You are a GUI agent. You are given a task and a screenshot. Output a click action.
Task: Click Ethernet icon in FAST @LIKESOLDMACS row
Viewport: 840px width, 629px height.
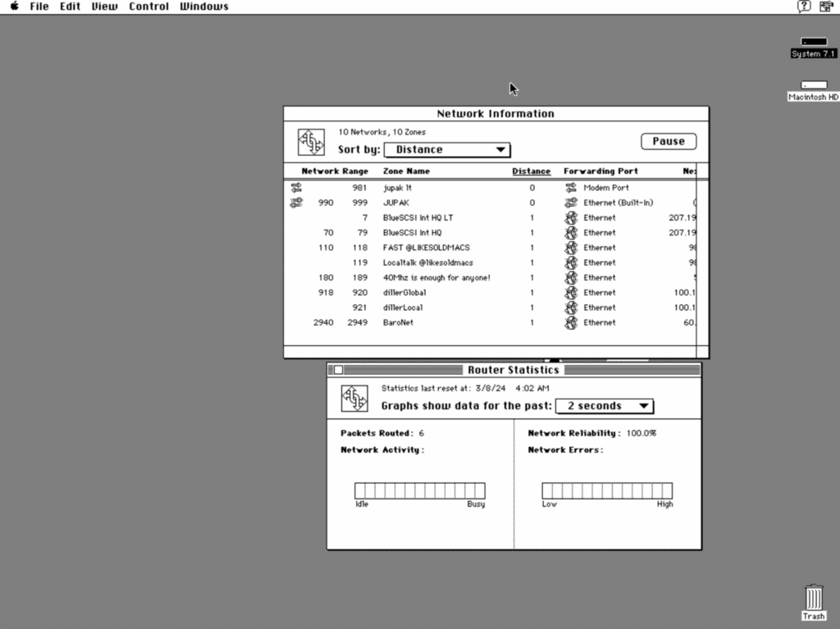coord(571,248)
